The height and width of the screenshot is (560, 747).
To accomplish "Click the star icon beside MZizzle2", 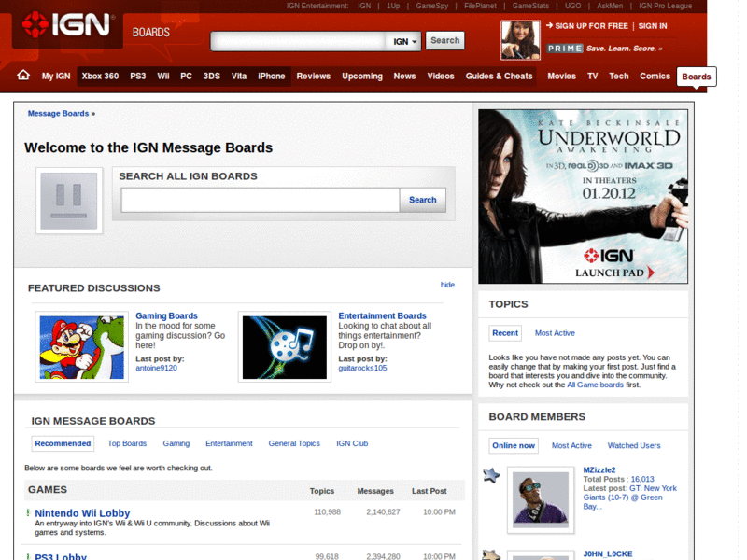I will point(491,475).
